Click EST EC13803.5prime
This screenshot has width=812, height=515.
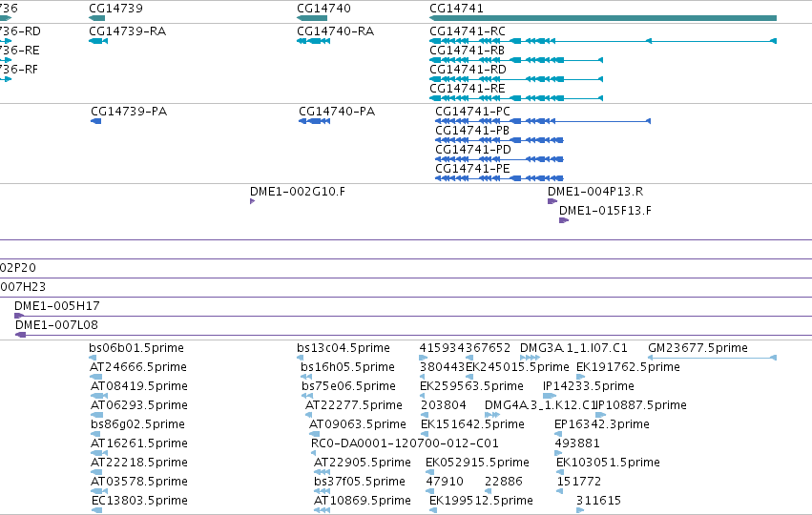pos(139,501)
